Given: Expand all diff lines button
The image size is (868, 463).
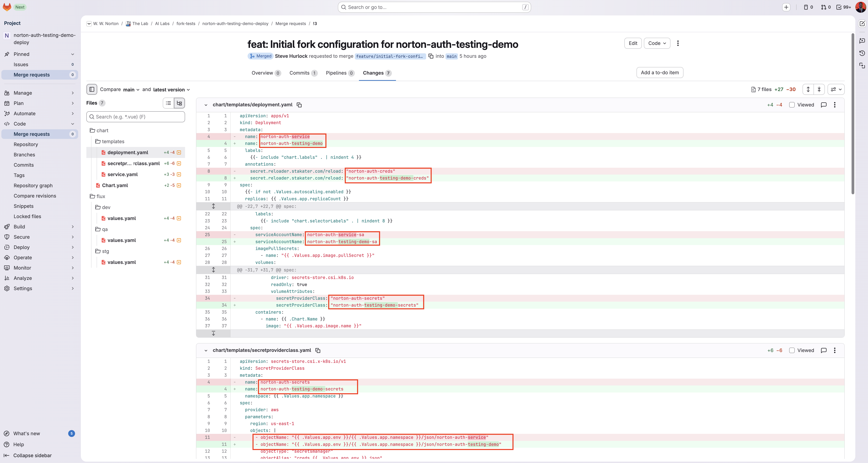Looking at the screenshot, I should point(808,89).
